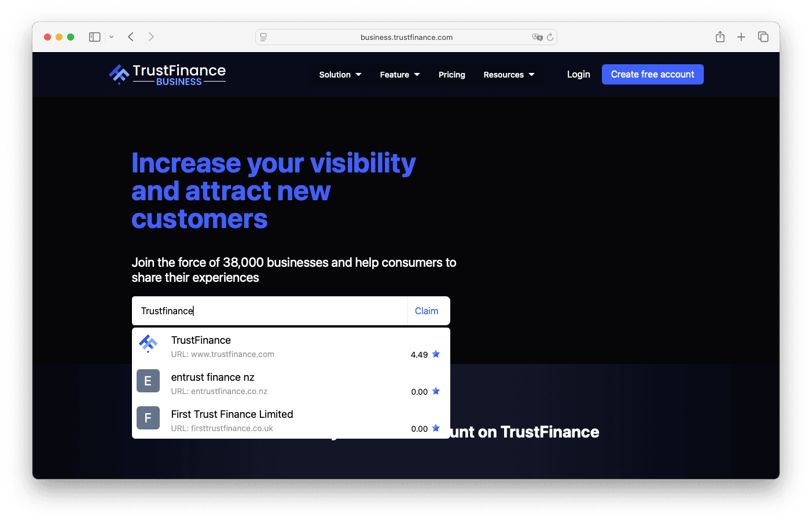Open the sidebar options chevron
The width and height of the screenshot is (812, 522).
(111, 37)
